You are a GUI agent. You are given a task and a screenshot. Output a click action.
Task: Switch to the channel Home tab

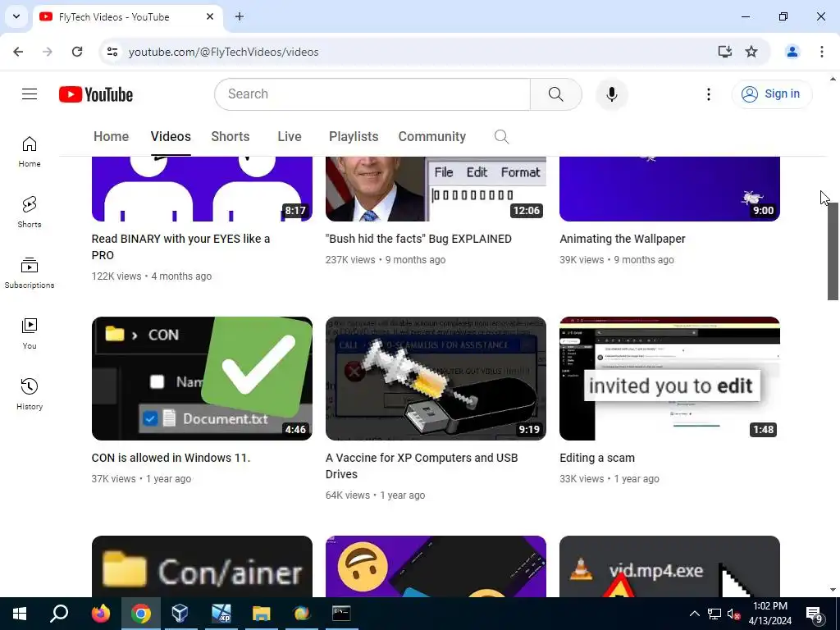click(x=111, y=137)
